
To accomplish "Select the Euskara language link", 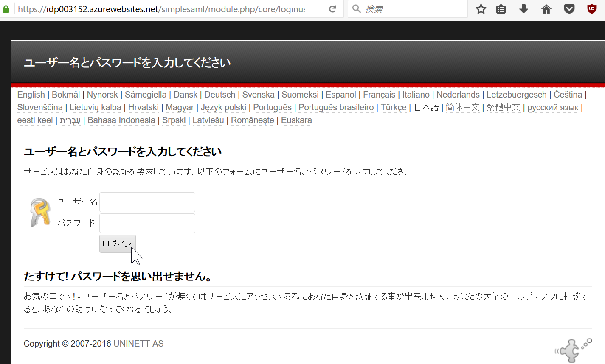I will click(296, 120).
